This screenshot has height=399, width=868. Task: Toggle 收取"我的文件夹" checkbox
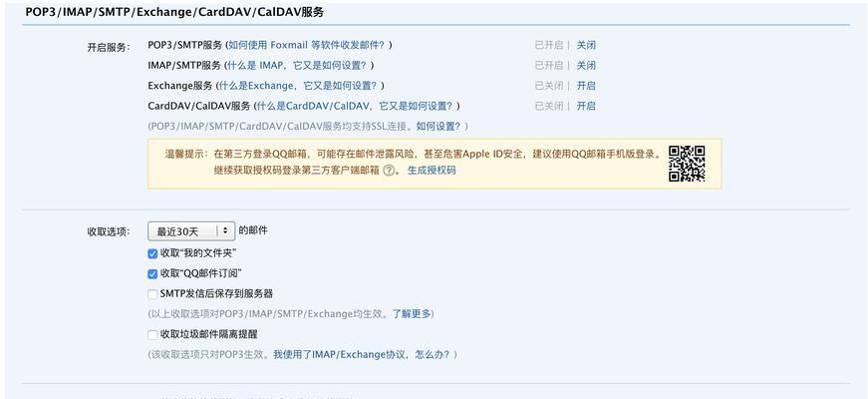pos(152,253)
